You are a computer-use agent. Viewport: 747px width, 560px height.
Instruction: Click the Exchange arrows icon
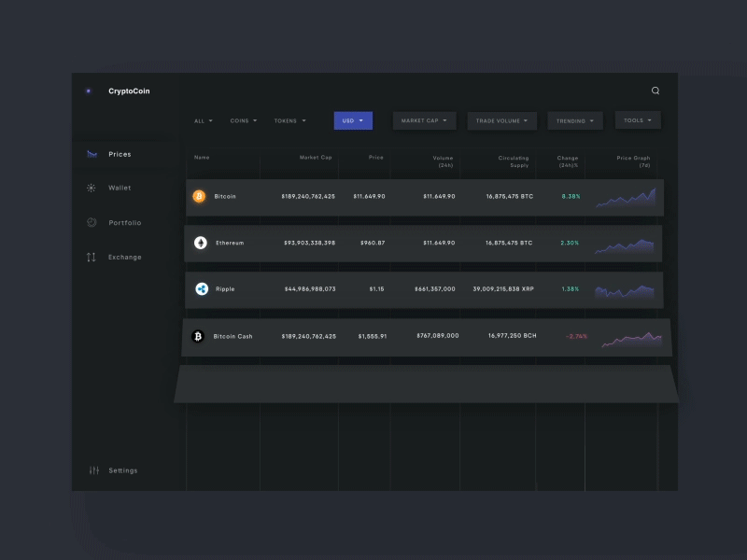pos(91,258)
